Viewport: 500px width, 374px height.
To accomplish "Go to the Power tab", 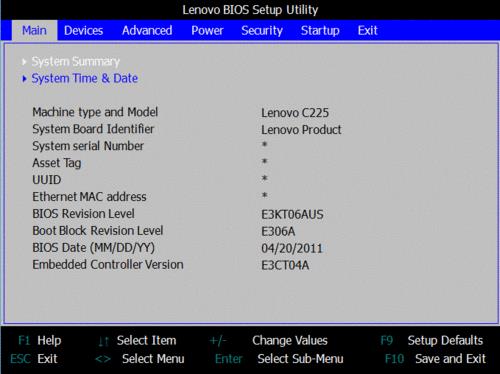I will 207,31.
